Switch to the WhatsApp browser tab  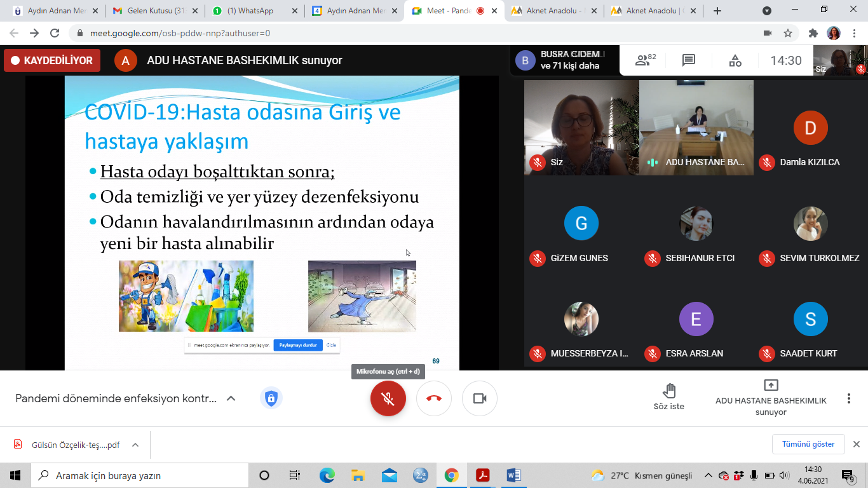254,11
